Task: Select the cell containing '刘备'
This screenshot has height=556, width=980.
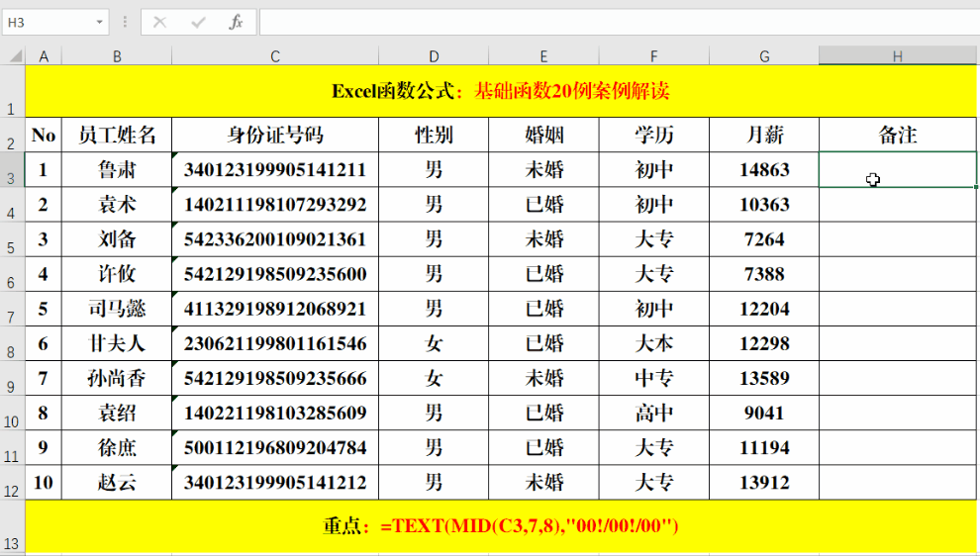Action: [117, 239]
